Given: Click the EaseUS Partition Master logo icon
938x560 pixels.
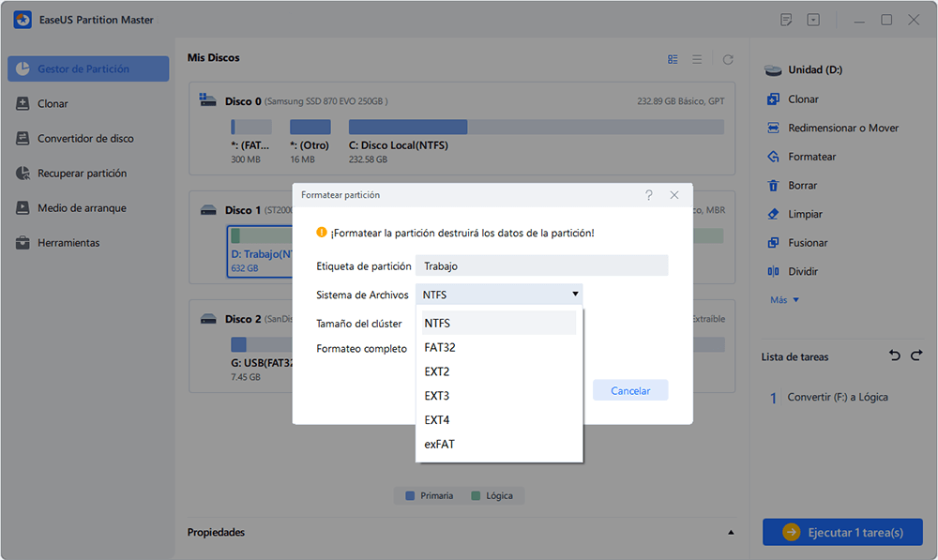Looking at the screenshot, I should [x=23, y=19].
